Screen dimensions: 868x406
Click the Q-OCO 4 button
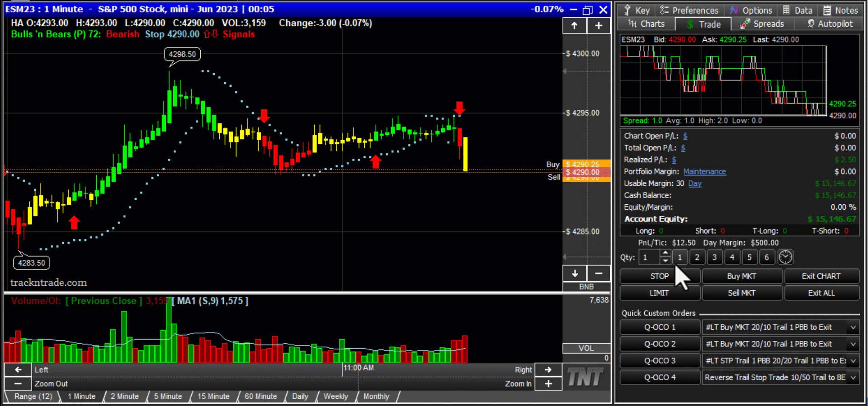coord(660,378)
